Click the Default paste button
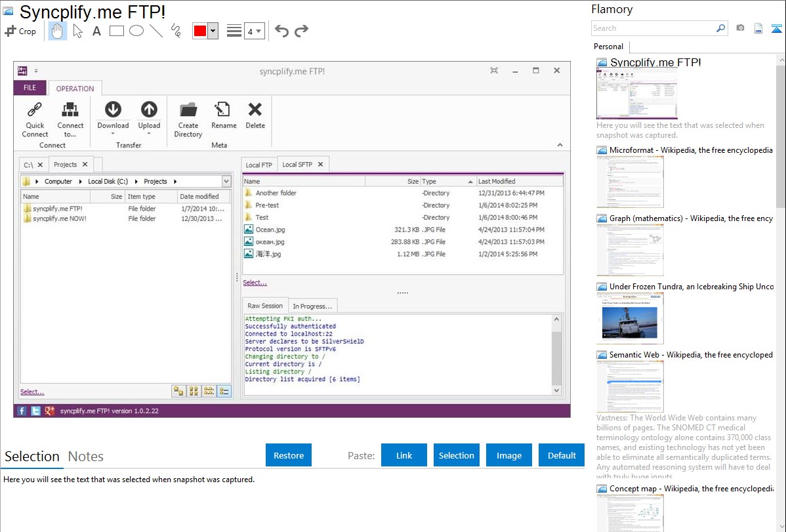 [562, 455]
